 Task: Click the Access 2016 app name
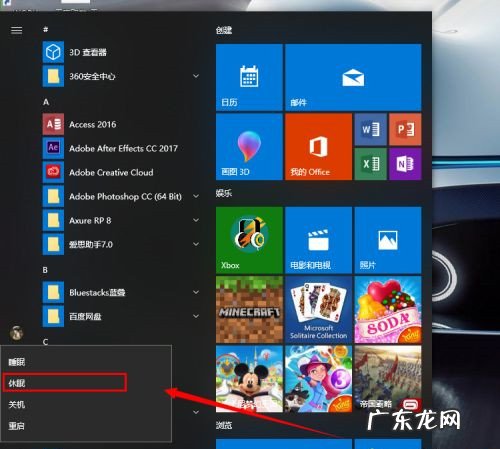point(93,124)
